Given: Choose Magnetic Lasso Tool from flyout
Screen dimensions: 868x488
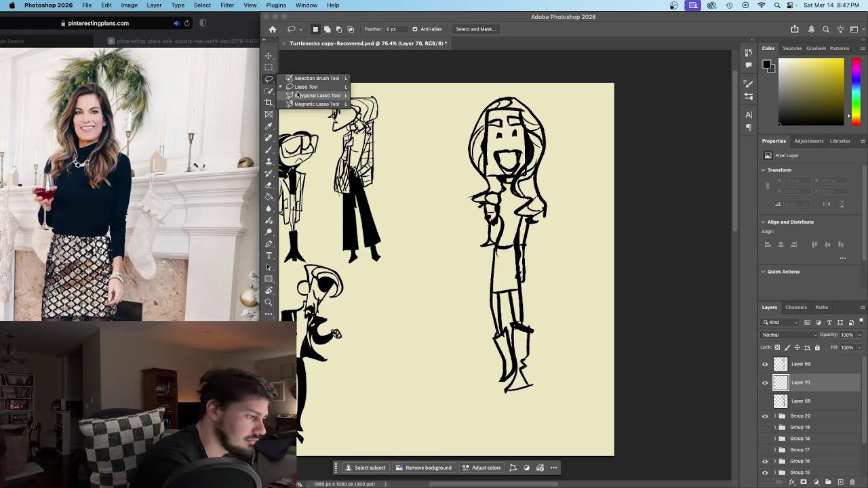Looking at the screenshot, I should pos(313,104).
